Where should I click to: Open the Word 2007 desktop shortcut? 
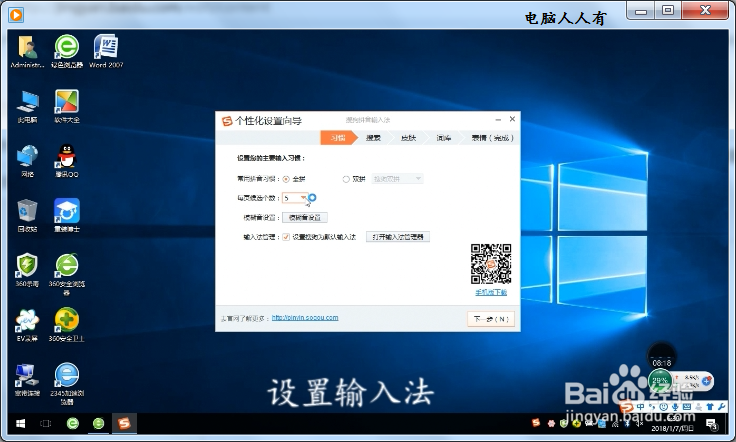click(x=106, y=52)
